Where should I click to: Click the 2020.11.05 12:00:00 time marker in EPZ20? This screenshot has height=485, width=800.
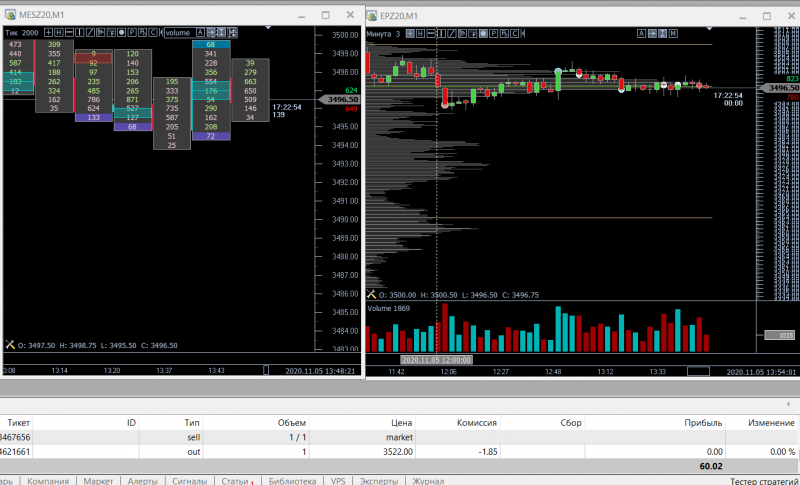coord(436,360)
